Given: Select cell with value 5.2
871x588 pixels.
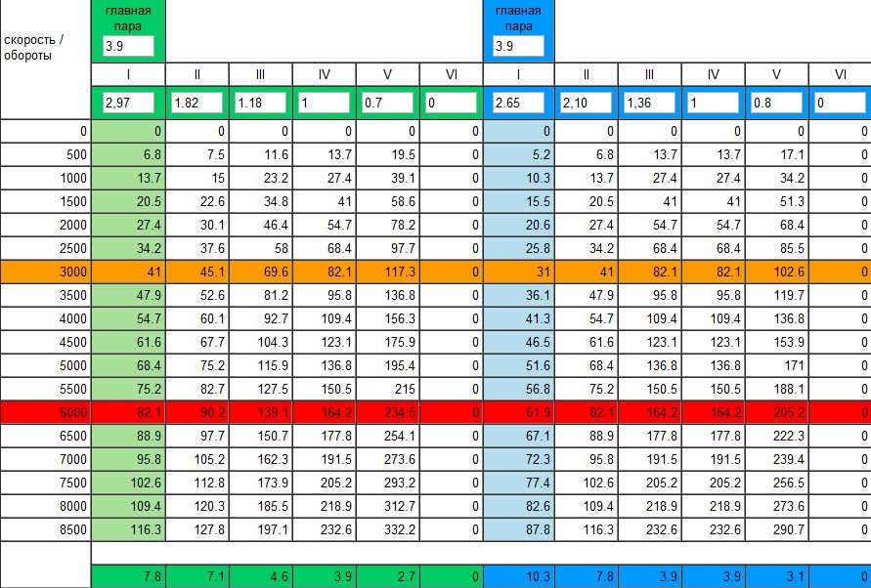Looking at the screenshot, I should (x=518, y=155).
